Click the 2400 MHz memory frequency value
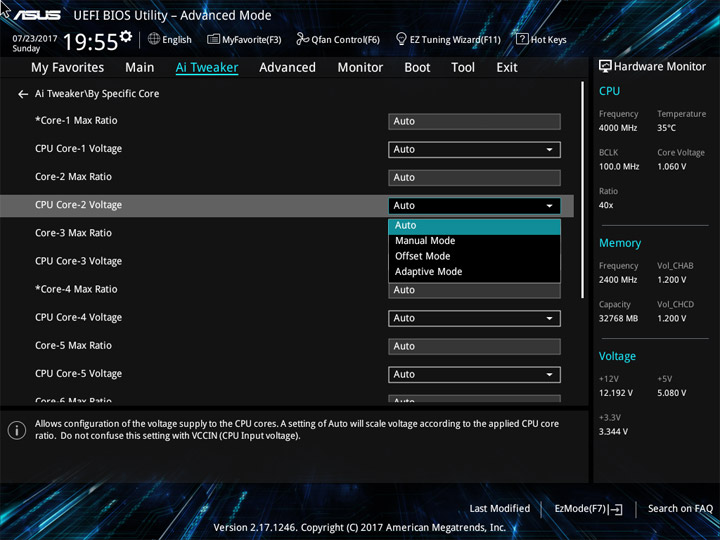720x540 pixels. click(618, 280)
